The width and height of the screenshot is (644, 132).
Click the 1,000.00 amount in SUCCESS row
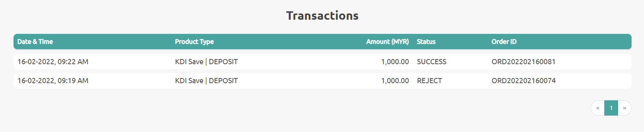pyautogui.click(x=395, y=62)
